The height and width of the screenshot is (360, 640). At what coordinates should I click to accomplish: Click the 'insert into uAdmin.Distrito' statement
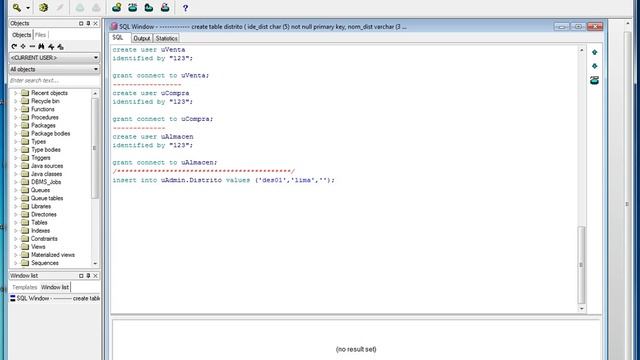pyautogui.click(x=224, y=180)
